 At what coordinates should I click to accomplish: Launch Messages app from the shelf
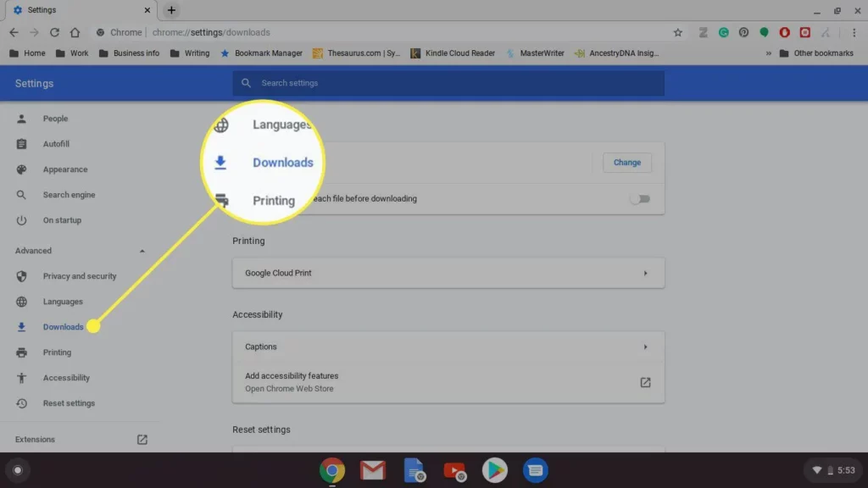coord(536,470)
